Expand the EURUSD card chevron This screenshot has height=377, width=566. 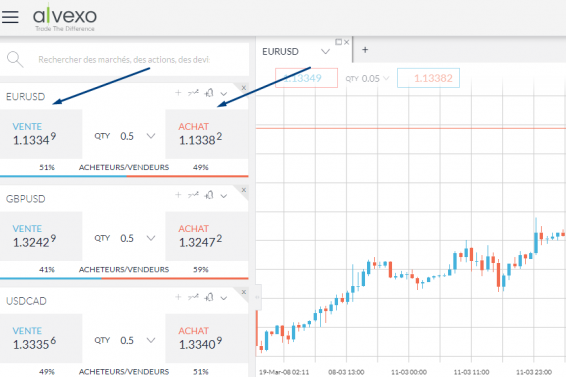click(x=224, y=94)
